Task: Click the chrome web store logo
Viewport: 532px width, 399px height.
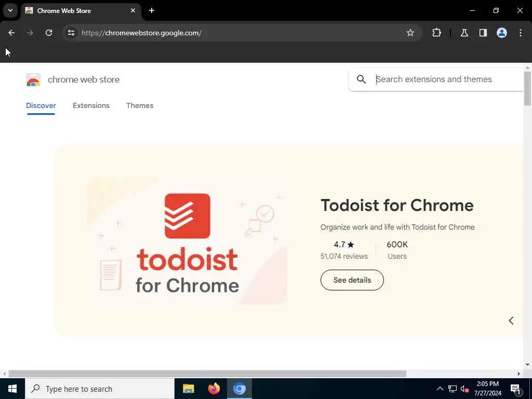Action: [33, 80]
